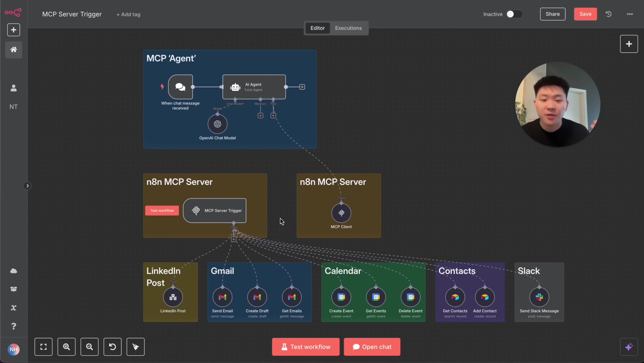This screenshot has height=363, width=644.
Task: Select the LinkedIn Post node
Action: pyautogui.click(x=173, y=297)
